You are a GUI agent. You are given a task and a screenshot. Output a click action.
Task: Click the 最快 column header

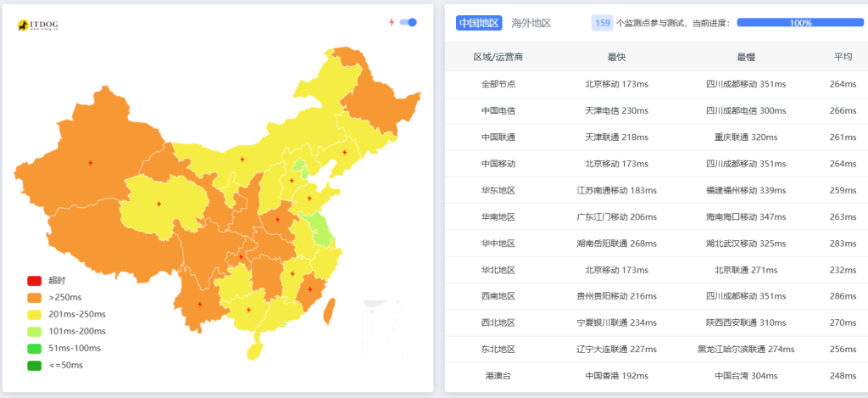pos(616,57)
